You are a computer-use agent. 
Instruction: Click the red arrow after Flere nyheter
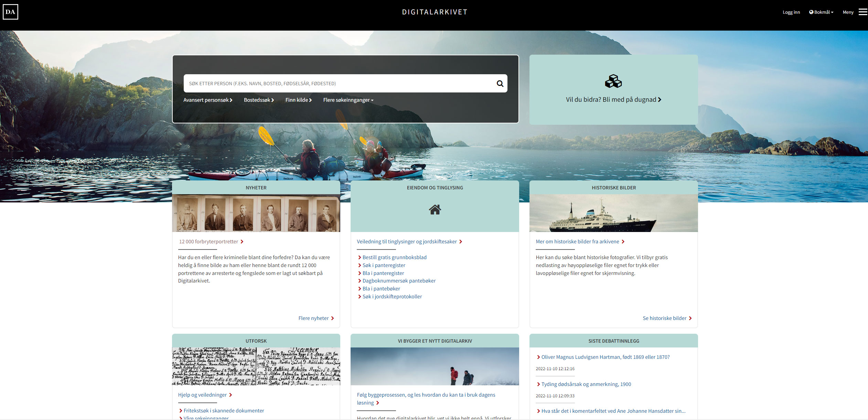click(x=333, y=318)
